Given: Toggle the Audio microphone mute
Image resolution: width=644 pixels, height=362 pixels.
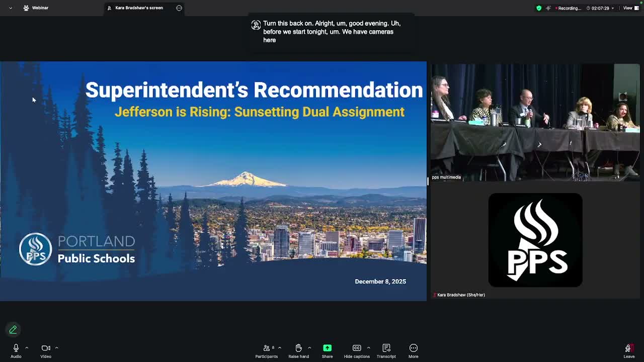Looking at the screenshot, I should [x=16, y=348].
